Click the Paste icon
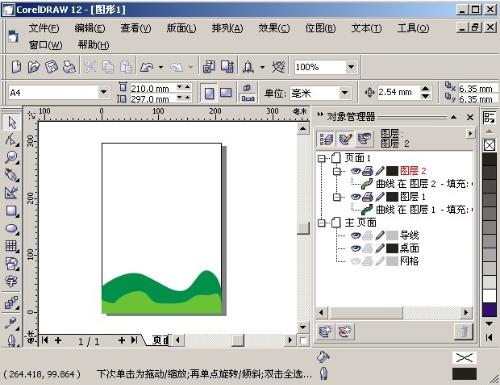Viewport: 500px width, 385px height. [126, 67]
